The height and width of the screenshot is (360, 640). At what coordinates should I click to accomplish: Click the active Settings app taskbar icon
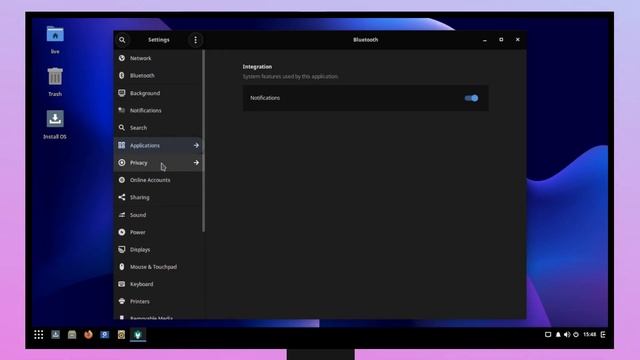[x=138, y=335]
